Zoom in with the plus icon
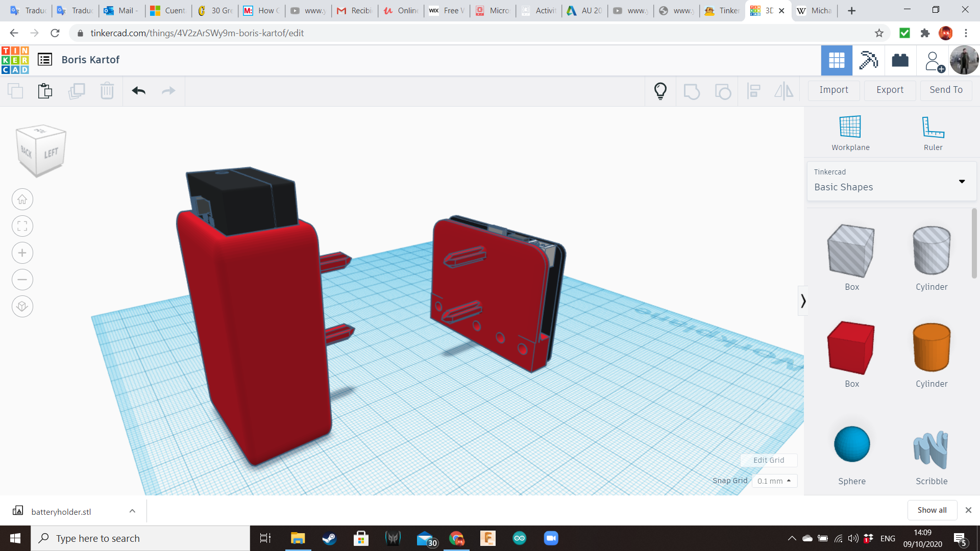980x551 pixels. click(22, 253)
